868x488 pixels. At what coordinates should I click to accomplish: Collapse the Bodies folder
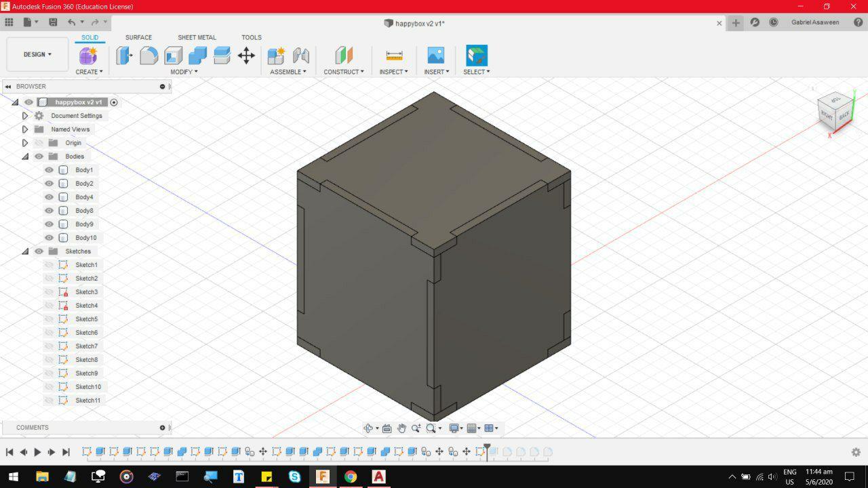click(25, 157)
